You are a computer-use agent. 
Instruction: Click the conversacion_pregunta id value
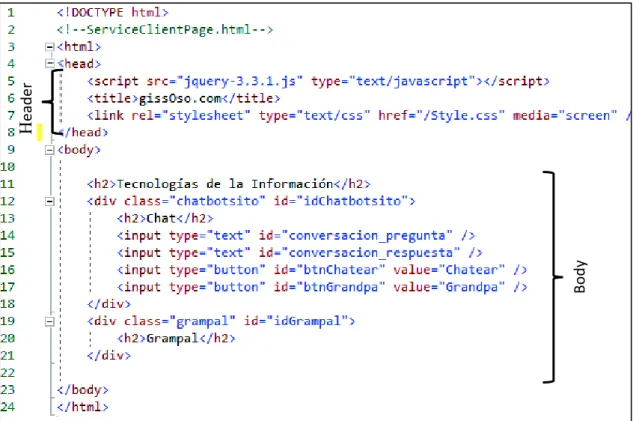tap(367, 236)
